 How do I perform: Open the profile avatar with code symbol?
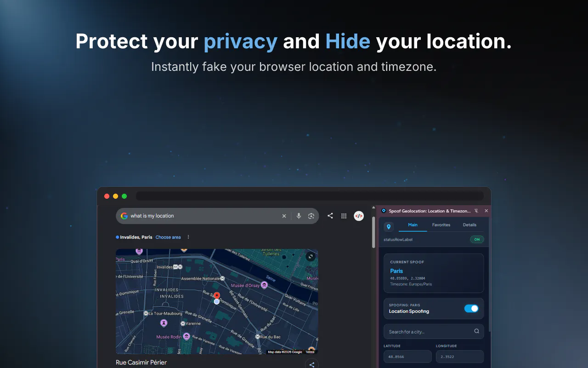click(359, 216)
